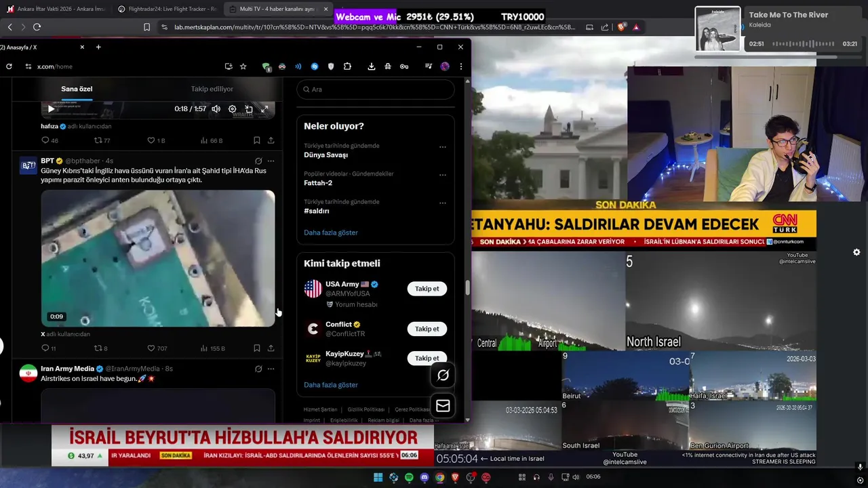Viewport: 868px width, 488px height.
Task: Follow USA Army with Takip et
Action: point(427,289)
